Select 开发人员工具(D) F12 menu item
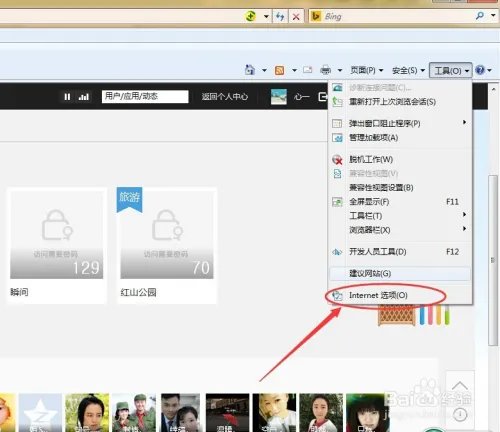Image resolution: width=500 pixels, height=432 pixels. [400, 252]
